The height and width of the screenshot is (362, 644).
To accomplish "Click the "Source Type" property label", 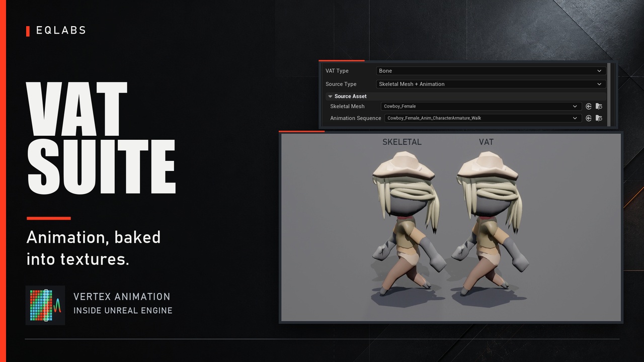I will 341,84.
